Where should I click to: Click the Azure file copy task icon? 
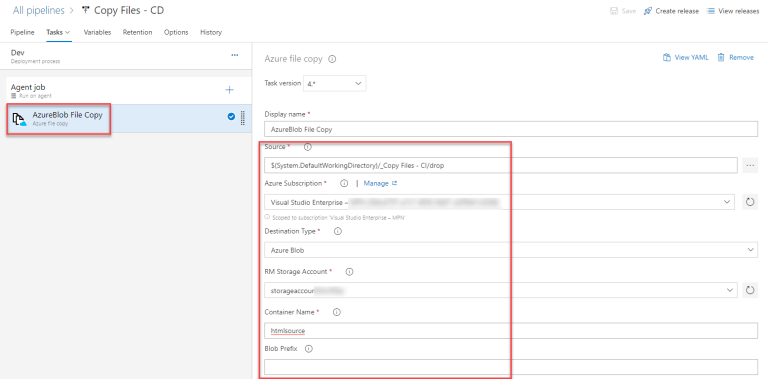[20, 119]
